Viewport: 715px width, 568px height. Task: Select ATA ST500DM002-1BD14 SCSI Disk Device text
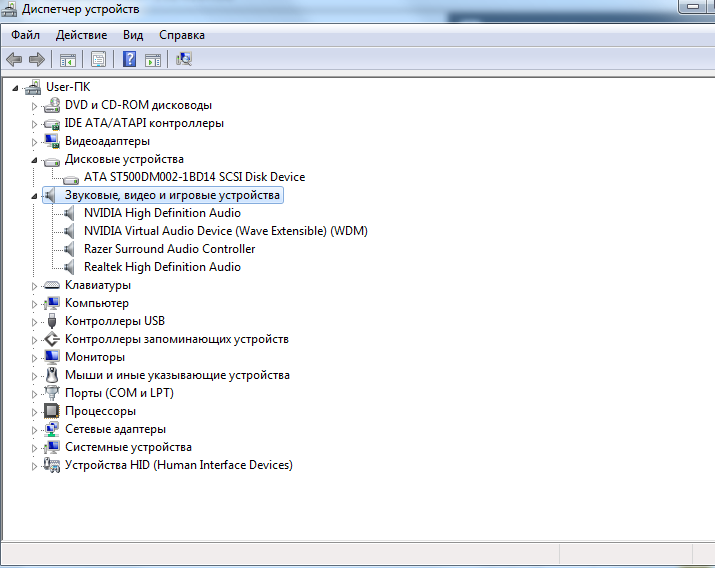pyautogui.click(x=194, y=177)
